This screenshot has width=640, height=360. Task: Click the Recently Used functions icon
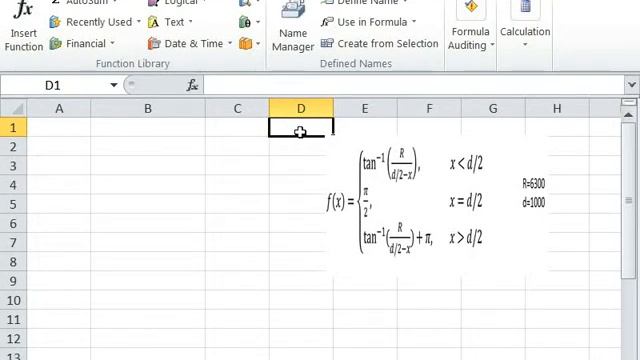point(55,22)
